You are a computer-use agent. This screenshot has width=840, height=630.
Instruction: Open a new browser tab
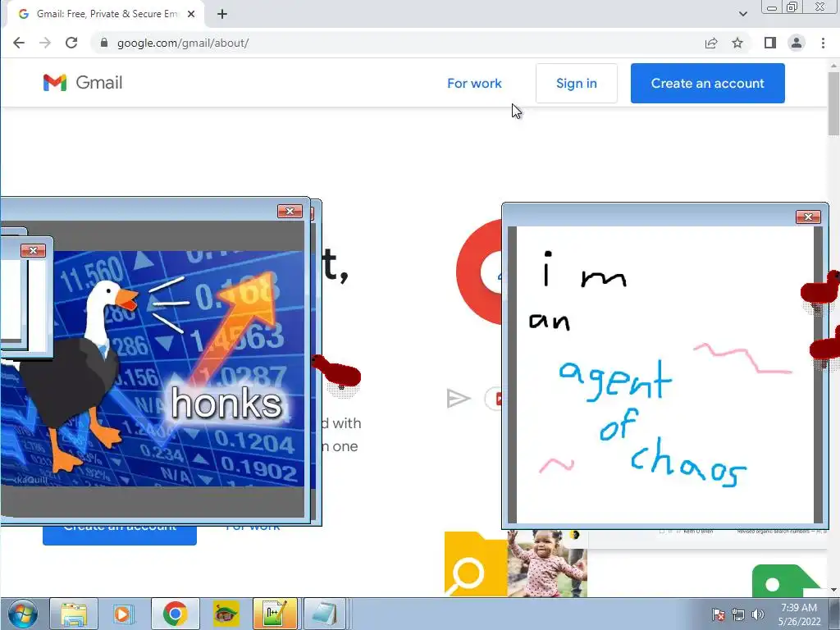[x=222, y=14]
